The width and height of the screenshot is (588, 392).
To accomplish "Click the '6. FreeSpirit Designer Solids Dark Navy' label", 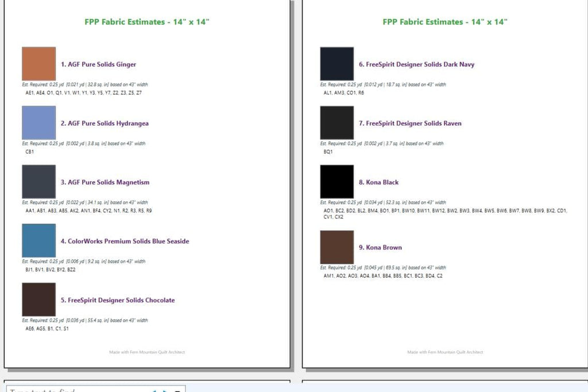I will tap(416, 64).
